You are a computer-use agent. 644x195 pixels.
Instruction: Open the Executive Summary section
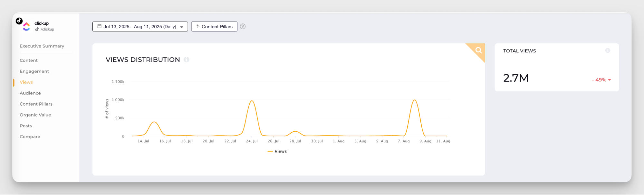point(42,46)
